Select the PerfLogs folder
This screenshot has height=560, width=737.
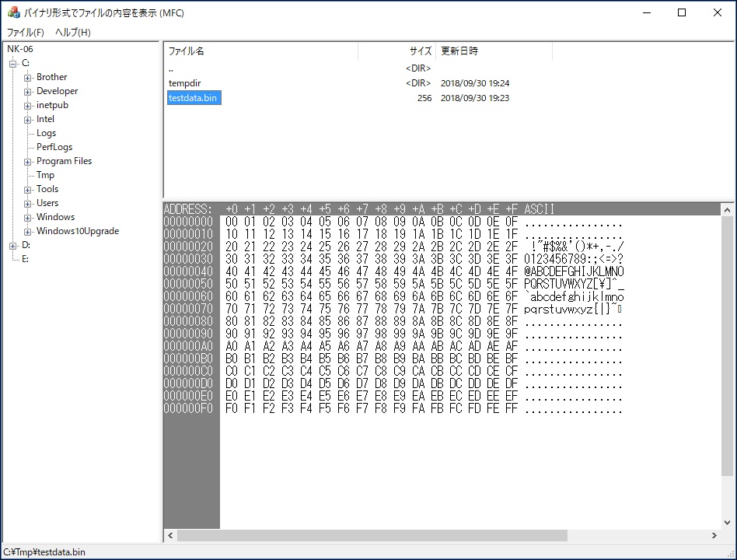(x=54, y=147)
